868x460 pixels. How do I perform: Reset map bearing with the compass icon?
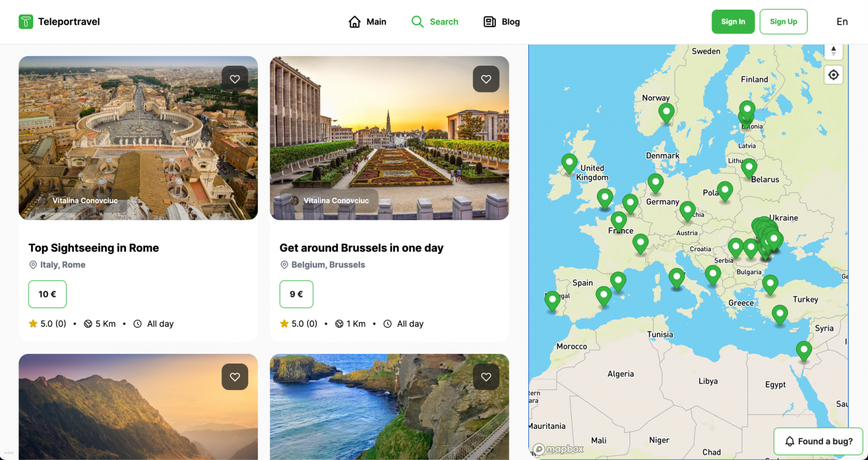coord(834,52)
